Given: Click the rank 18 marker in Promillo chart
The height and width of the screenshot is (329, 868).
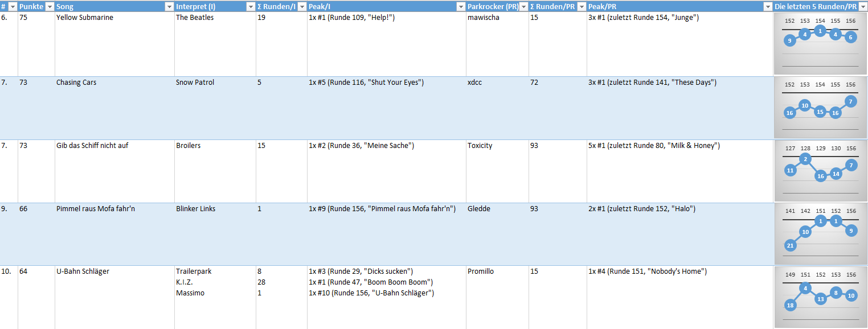Looking at the screenshot, I should pyautogui.click(x=790, y=305).
